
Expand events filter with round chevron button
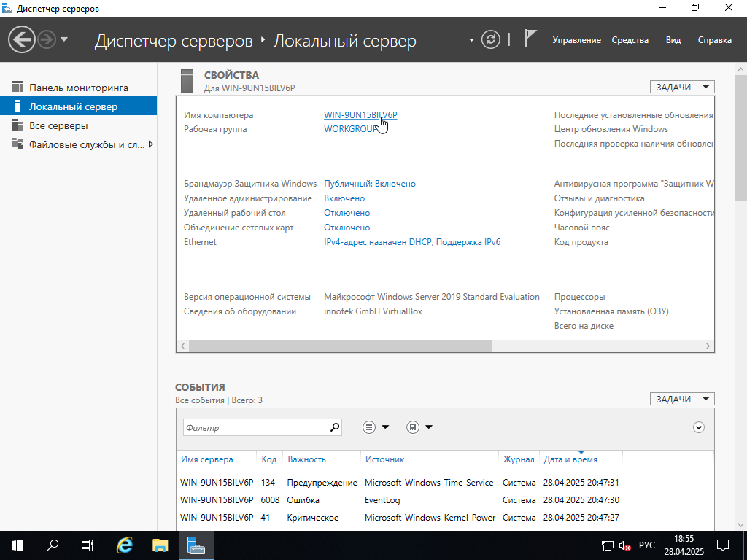tap(698, 427)
